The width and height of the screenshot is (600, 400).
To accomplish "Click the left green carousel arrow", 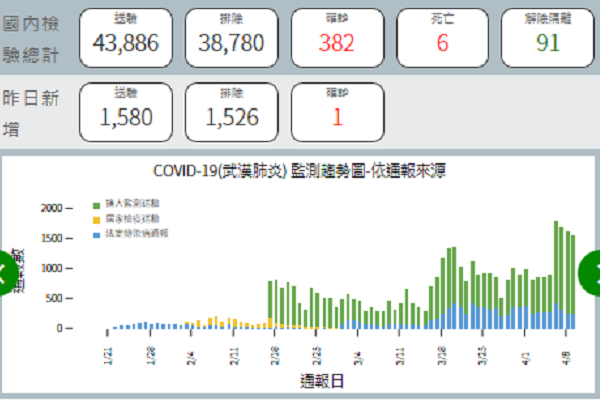I will pos(8,271).
